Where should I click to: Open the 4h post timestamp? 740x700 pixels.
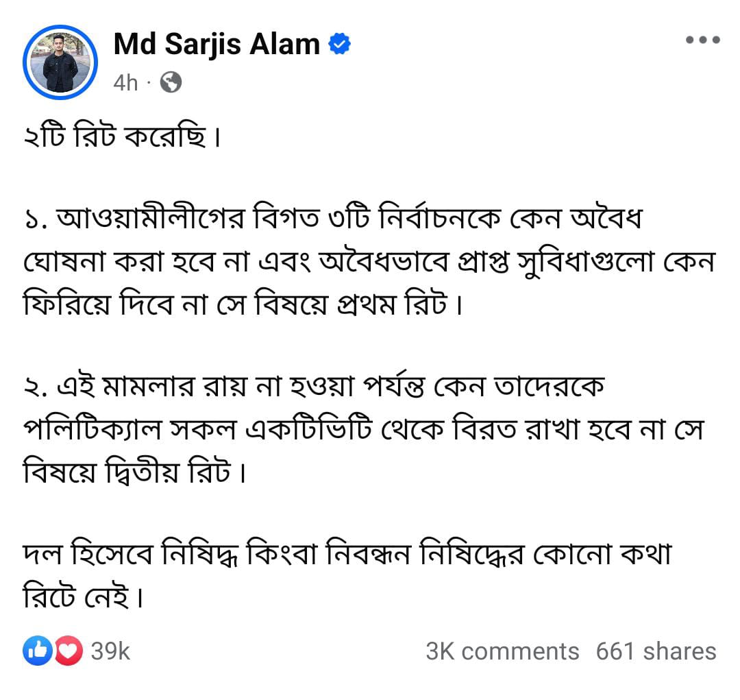(x=125, y=83)
